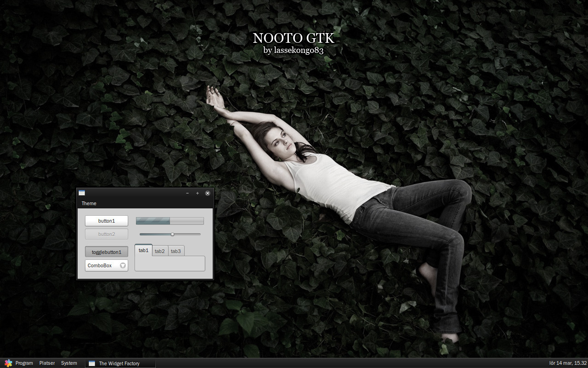Click The Widget Factory taskbar window icon

[92, 363]
